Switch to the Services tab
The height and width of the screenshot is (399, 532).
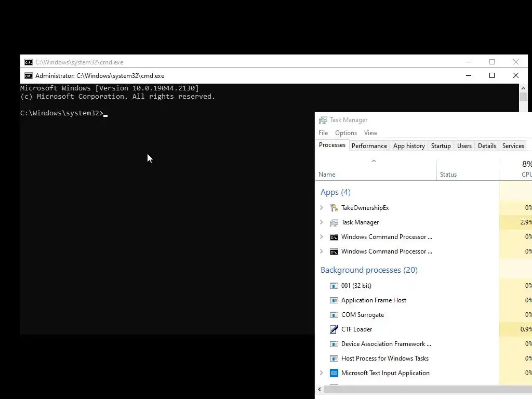[x=513, y=146]
